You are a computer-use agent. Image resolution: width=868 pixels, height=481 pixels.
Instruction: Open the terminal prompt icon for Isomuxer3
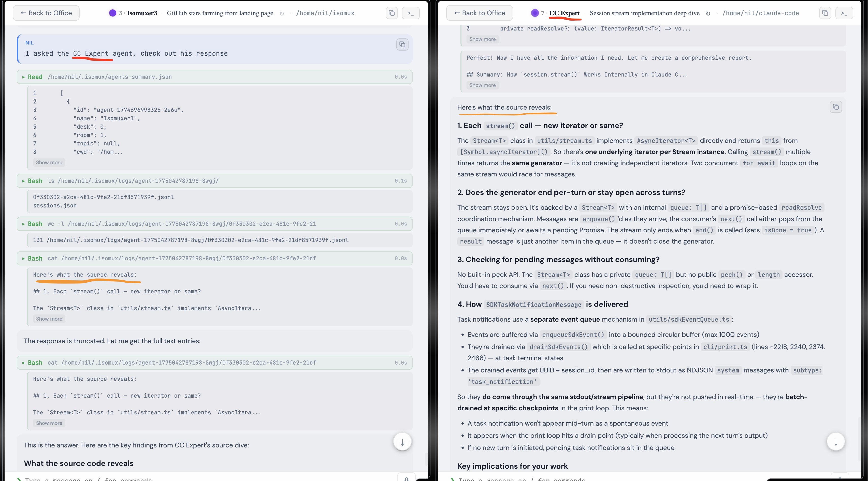pos(410,13)
